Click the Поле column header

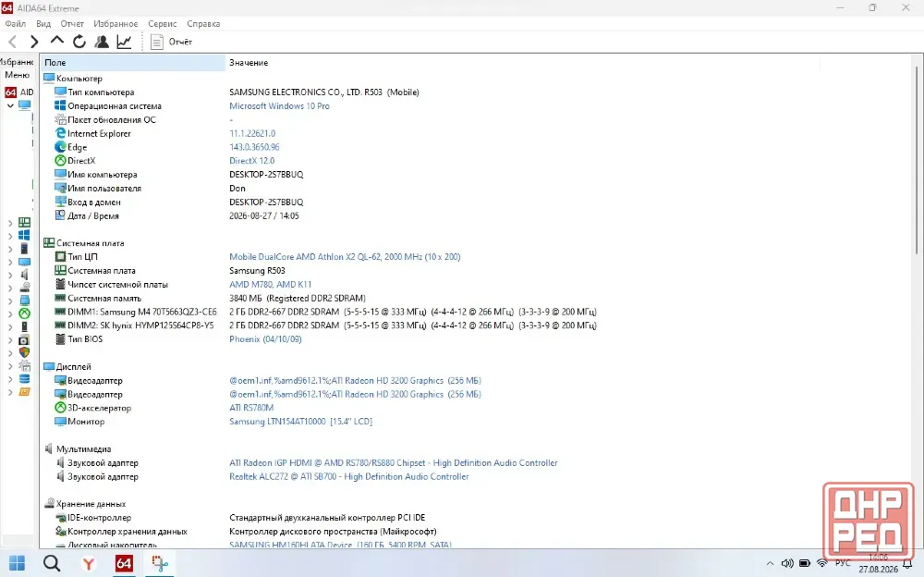[x=132, y=63]
